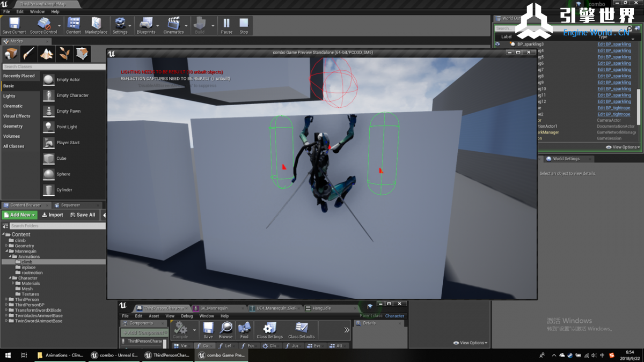Image resolution: width=644 pixels, height=362 pixels.
Task: Click the Search Classes input field
Action: (54, 67)
